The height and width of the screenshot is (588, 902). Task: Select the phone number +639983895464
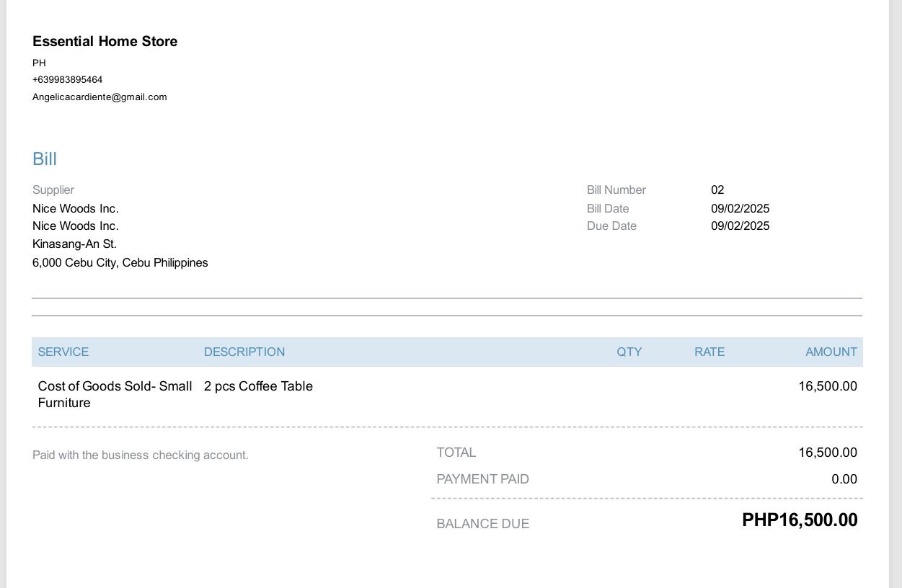coord(67,79)
